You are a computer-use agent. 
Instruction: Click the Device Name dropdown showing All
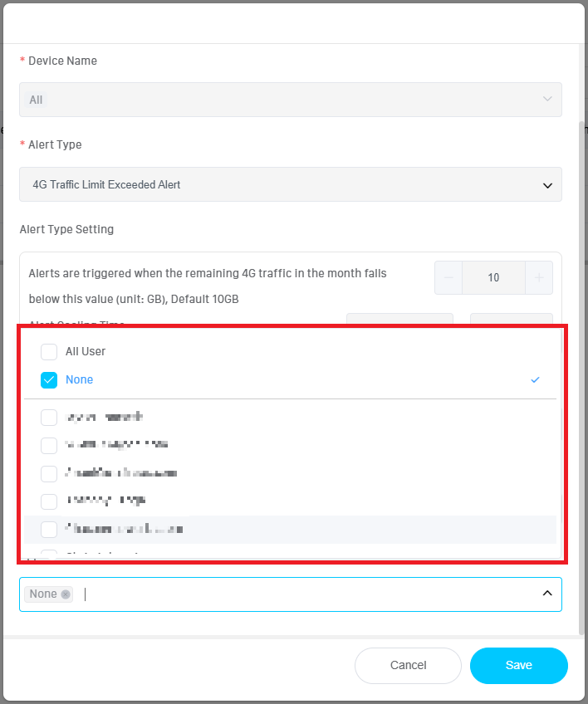tap(290, 100)
